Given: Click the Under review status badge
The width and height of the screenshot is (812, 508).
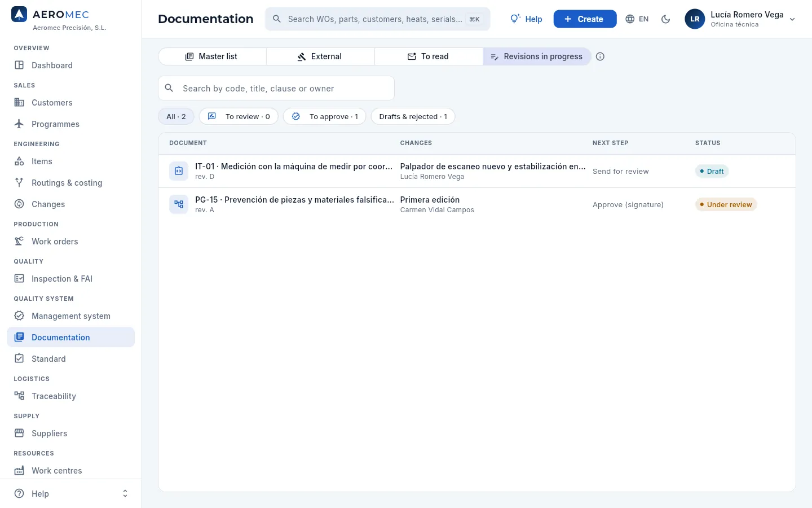Looking at the screenshot, I should 726,204.
